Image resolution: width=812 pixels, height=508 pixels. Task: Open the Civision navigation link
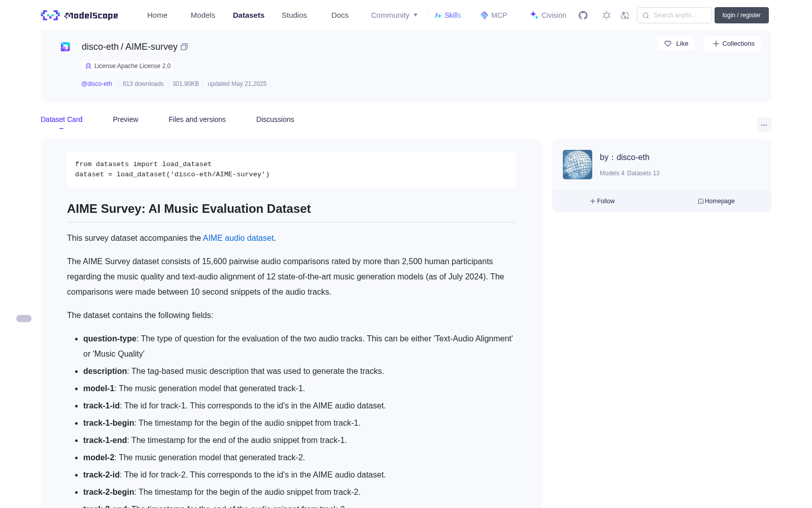(548, 15)
